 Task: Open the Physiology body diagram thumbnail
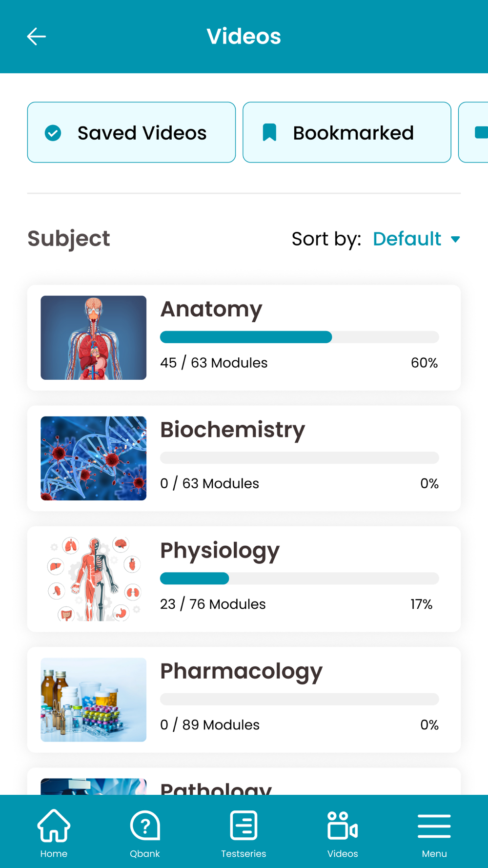pos(93,579)
